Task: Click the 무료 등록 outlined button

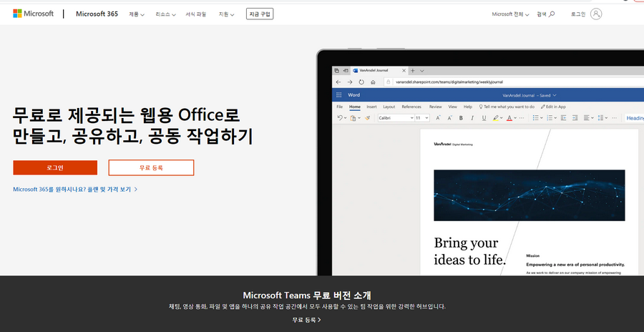Action: [x=151, y=167]
